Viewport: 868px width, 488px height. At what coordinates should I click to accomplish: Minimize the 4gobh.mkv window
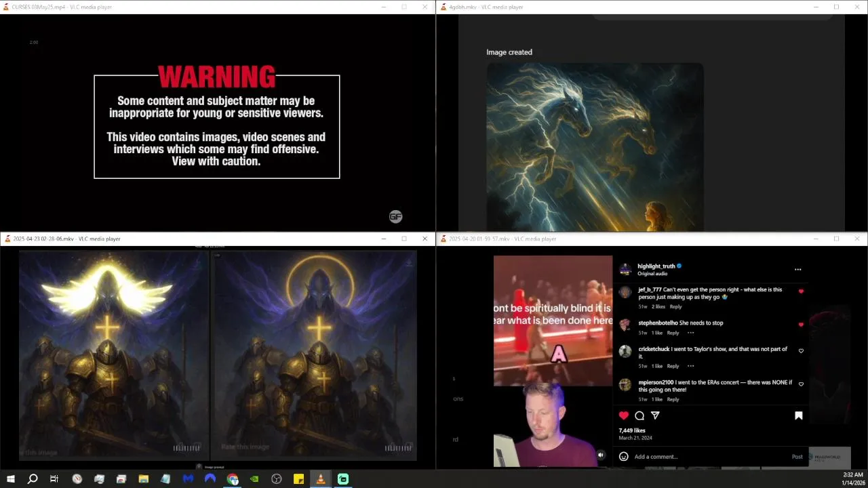[x=816, y=7]
